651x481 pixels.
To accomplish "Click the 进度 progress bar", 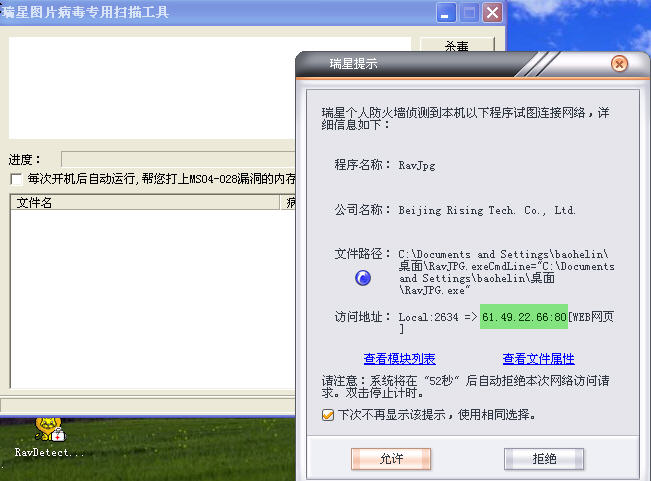I will (178, 159).
